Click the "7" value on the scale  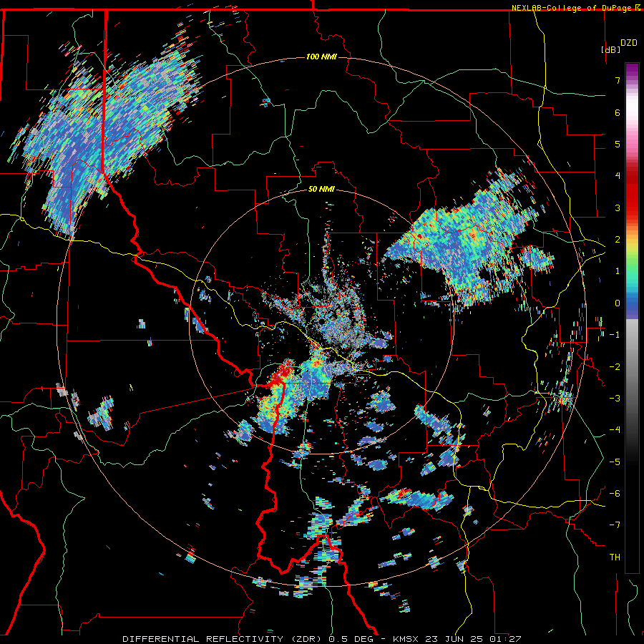point(618,80)
